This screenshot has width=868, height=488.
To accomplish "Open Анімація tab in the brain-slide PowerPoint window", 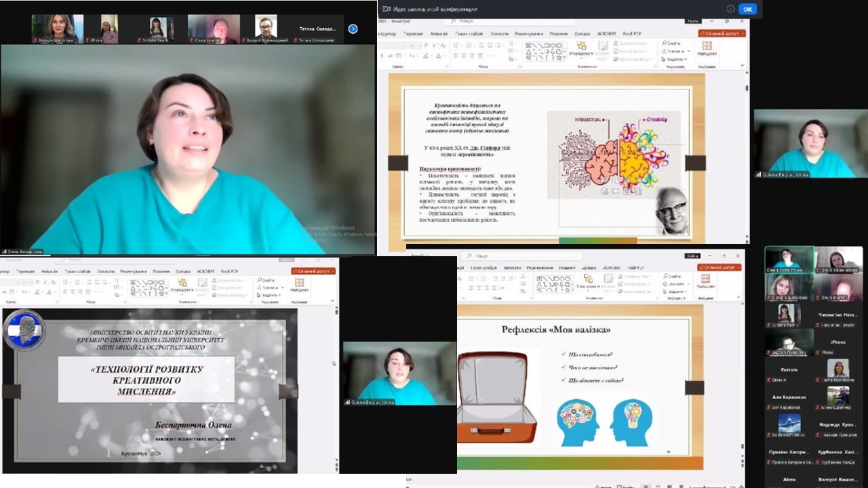I will pyautogui.click(x=439, y=33).
